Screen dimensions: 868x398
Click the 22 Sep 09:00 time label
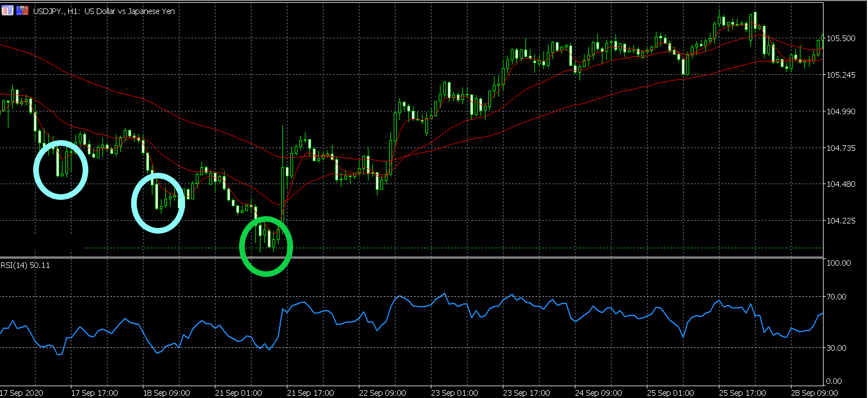pyautogui.click(x=383, y=392)
